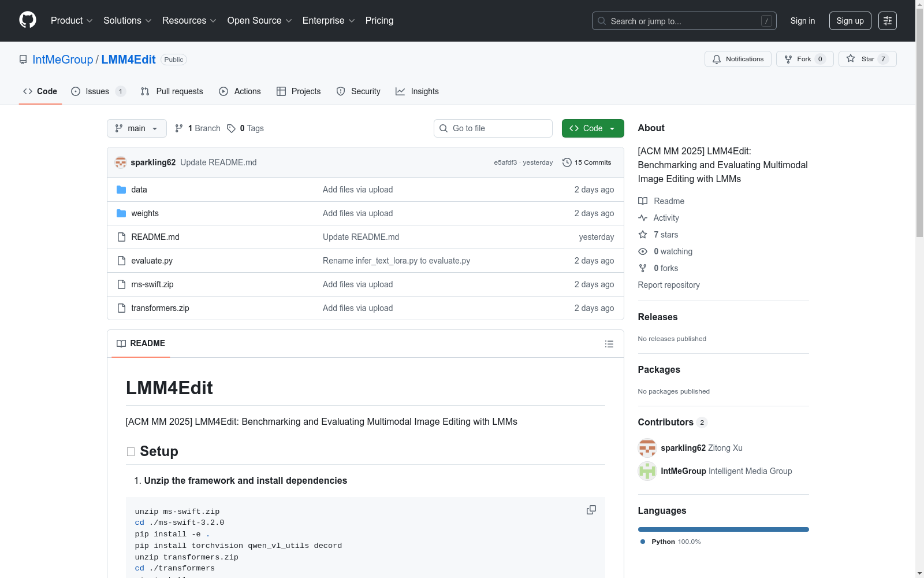The image size is (924, 578).
Task: Click the eye icon beside 0 watching
Action: [x=643, y=251]
